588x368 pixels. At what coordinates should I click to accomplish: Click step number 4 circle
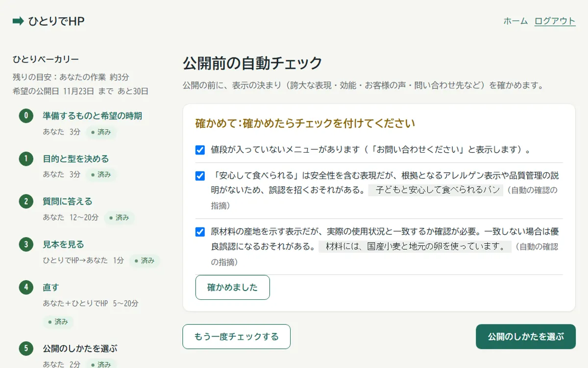point(26,287)
